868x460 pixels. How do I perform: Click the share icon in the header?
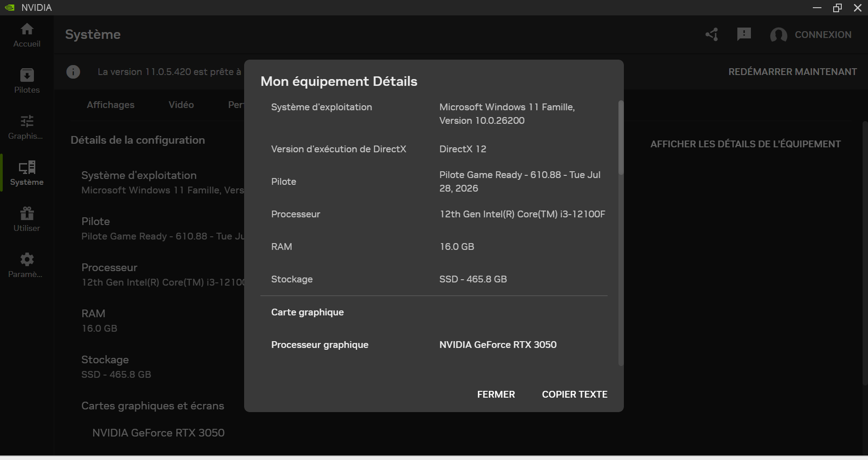(x=712, y=34)
